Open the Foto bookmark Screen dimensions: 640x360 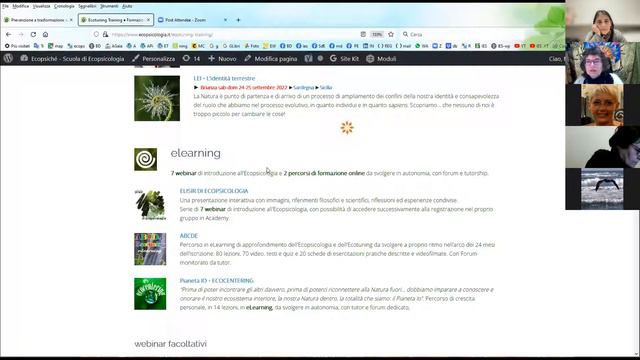point(252,46)
